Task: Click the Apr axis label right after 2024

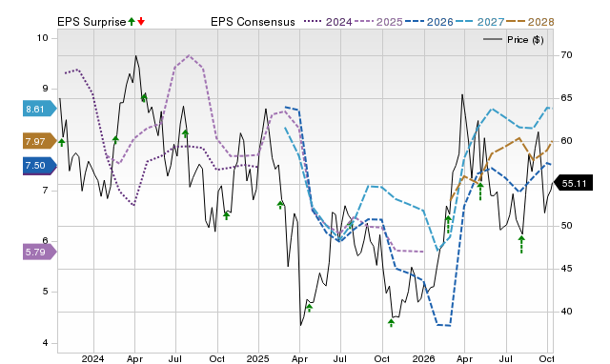Action: coord(134,358)
